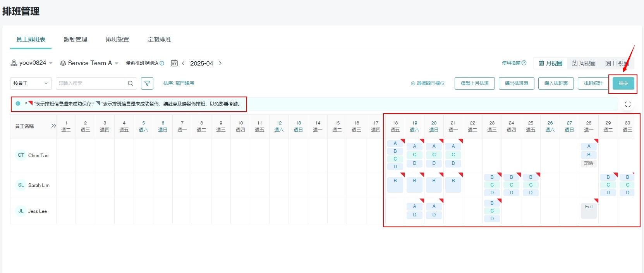Screen dimensions: 644x273
Task: Click the search magnifier icon
Action: [131, 83]
